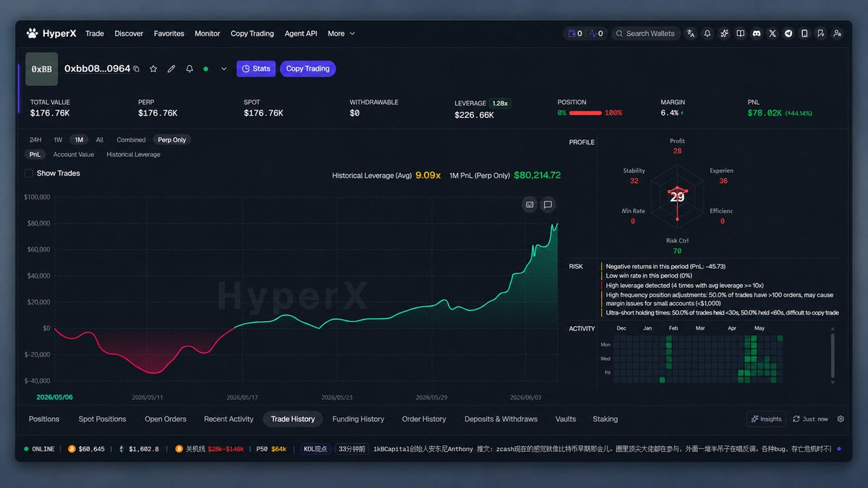Viewport: 868px width, 488px height.
Task: Open the Trade nav item
Action: (x=95, y=33)
